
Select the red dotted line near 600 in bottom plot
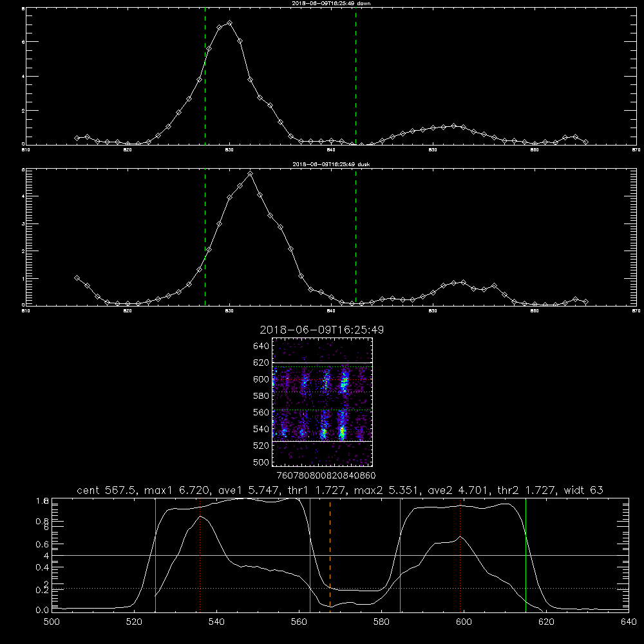(x=460, y=555)
